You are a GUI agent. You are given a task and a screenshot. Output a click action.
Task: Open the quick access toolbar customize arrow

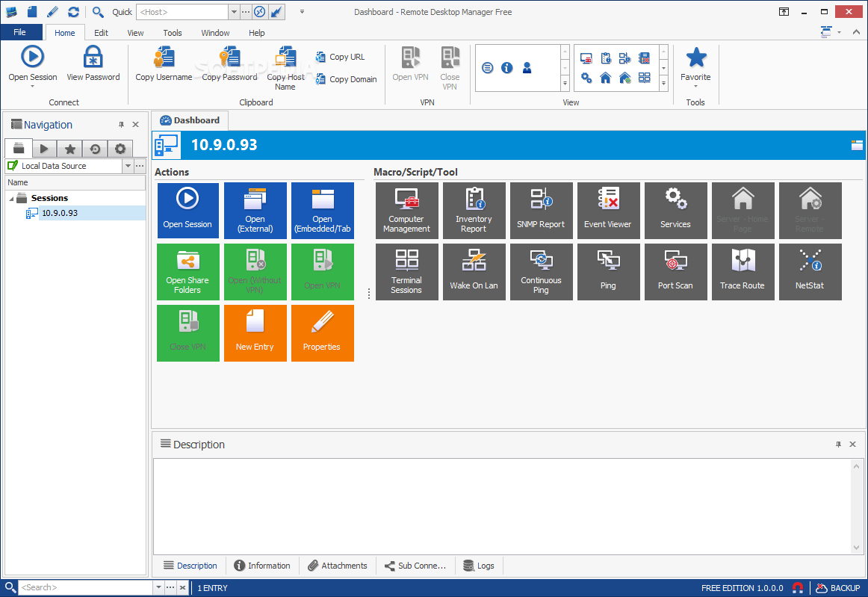point(302,12)
